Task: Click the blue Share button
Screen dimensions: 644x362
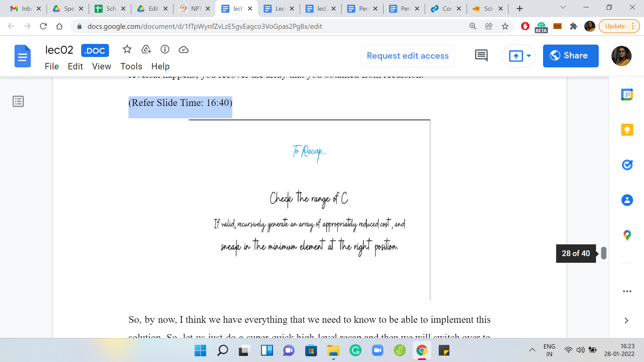Action: click(x=570, y=56)
